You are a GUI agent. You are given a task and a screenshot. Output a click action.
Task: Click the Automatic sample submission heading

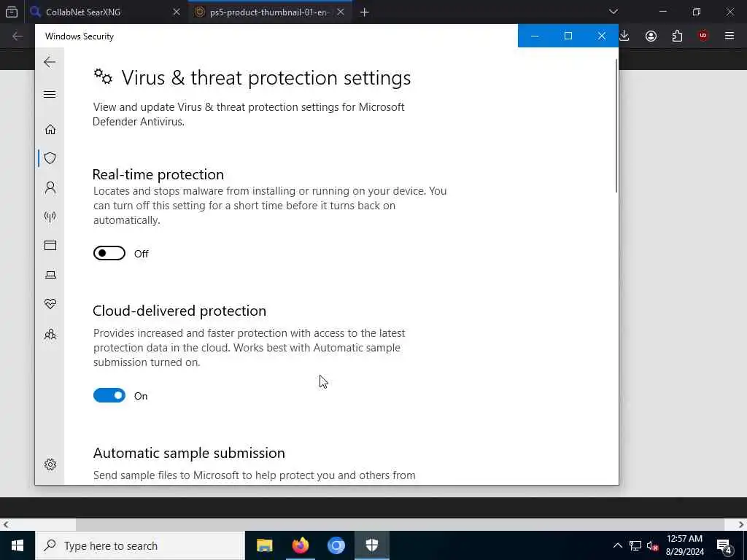pos(189,453)
